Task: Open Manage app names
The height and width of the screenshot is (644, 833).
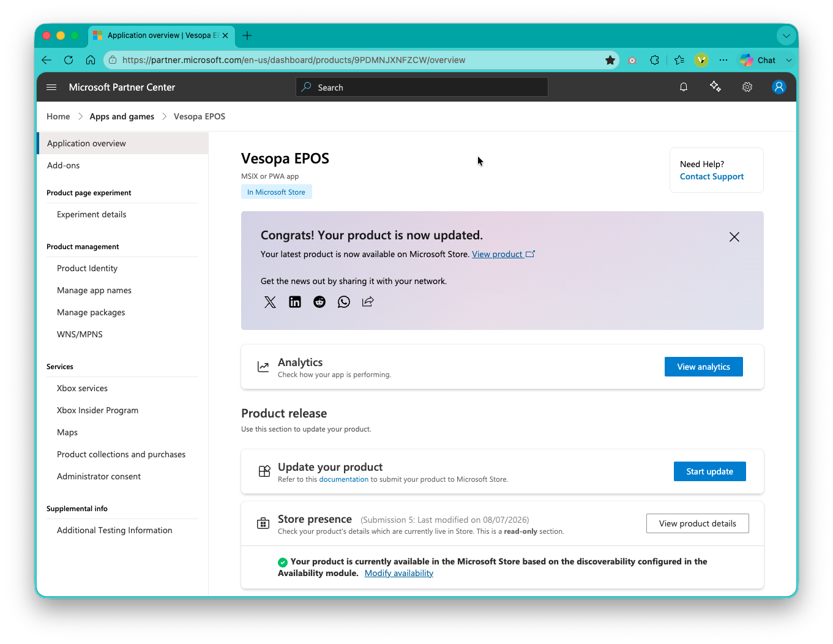Action: (x=94, y=290)
